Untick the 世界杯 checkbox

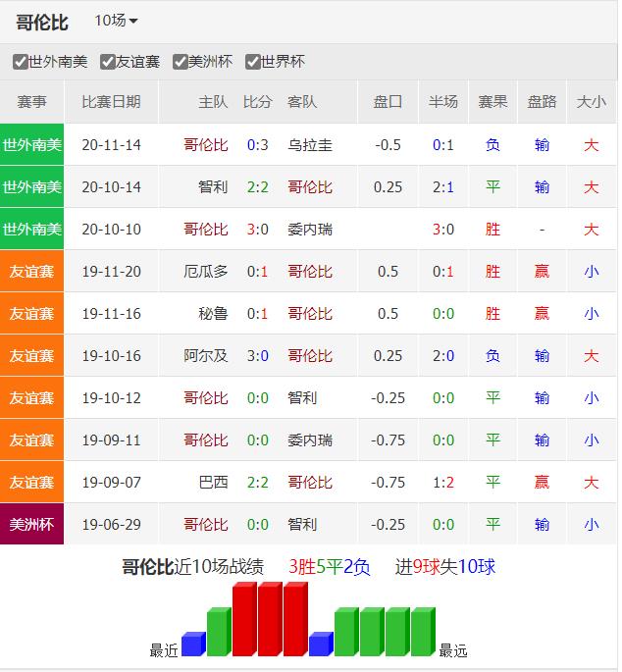[x=253, y=62]
